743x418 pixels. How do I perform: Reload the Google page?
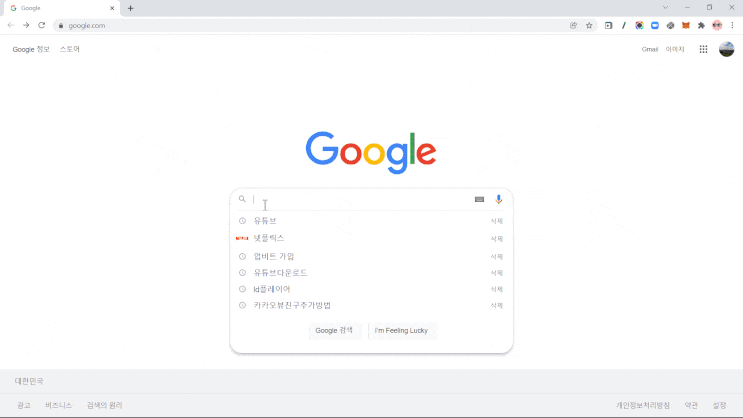42,25
